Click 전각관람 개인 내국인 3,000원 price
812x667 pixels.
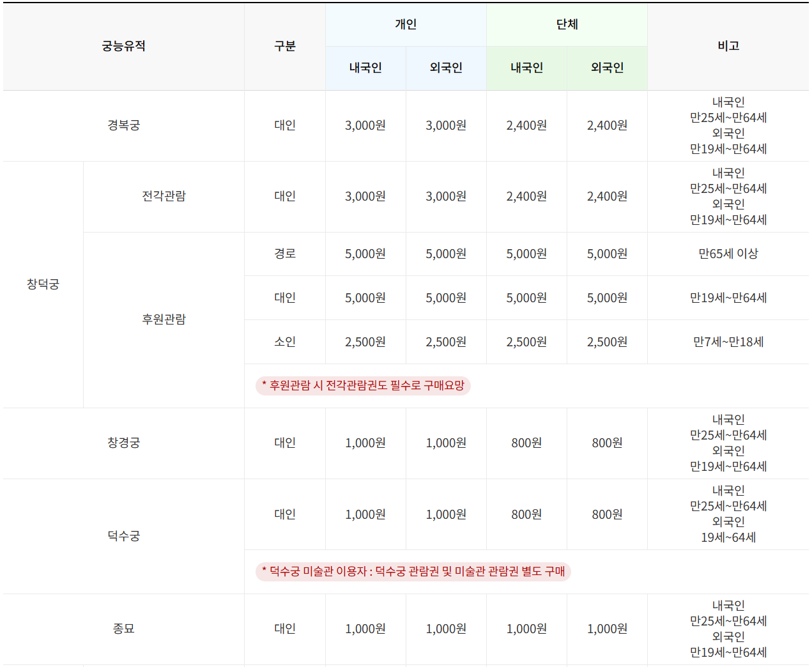point(365,196)
